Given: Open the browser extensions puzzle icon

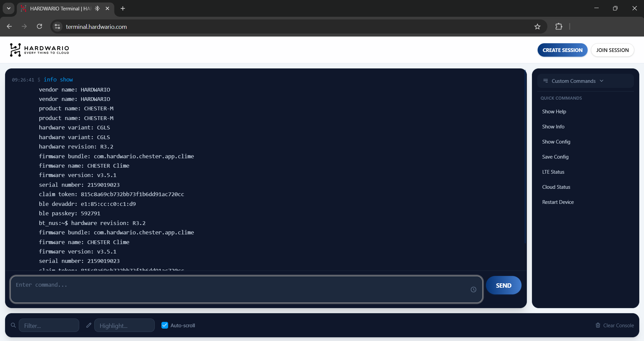Looking at the screenshot, I should tap(559, 26).
